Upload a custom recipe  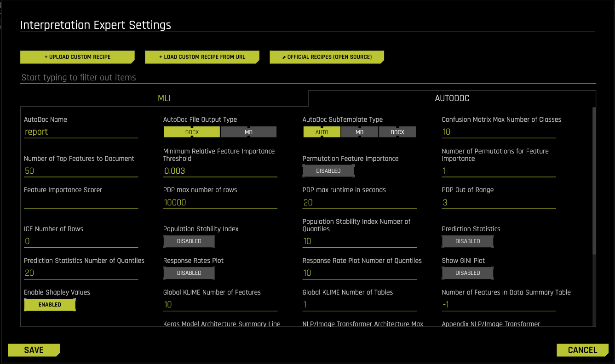click(x=77, y=57)
